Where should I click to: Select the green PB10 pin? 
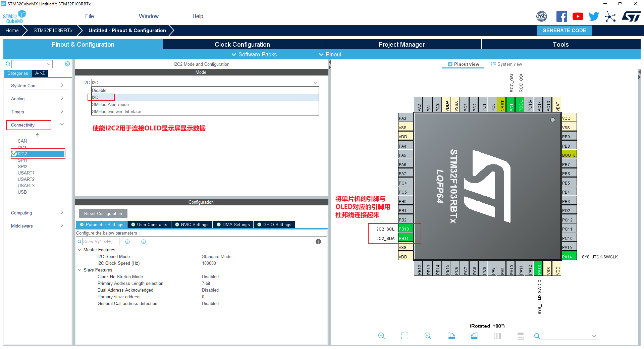[x=406, y=229]
